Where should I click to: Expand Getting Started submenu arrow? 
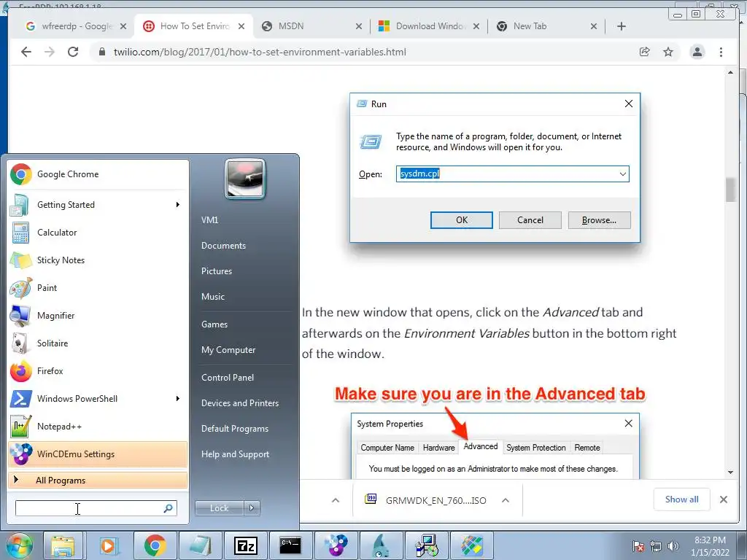click(x=178, y=205)
